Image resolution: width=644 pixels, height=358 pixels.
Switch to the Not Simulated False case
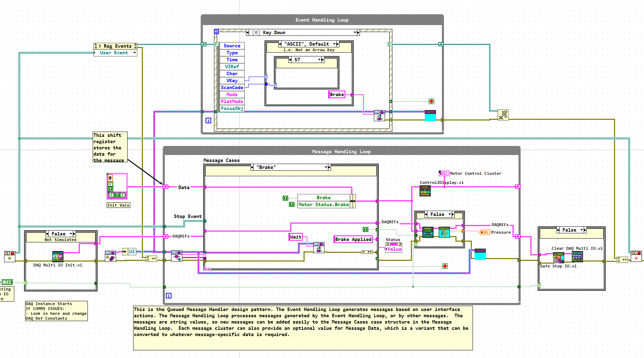click(60, 234)
